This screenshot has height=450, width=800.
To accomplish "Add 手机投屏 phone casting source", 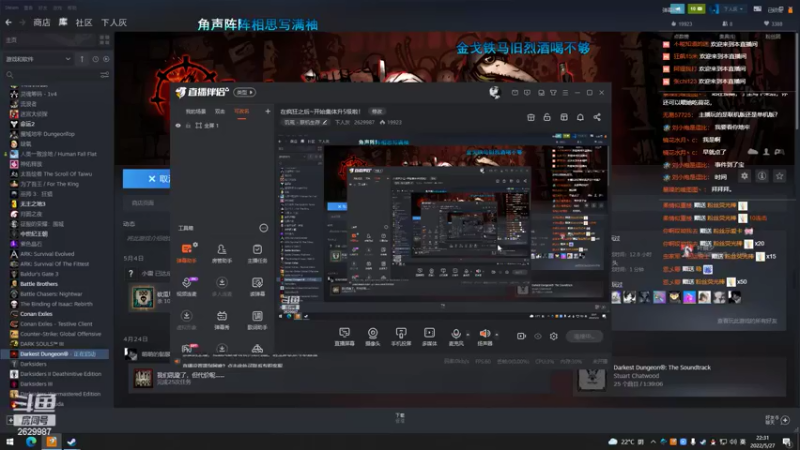I will 401,337.
